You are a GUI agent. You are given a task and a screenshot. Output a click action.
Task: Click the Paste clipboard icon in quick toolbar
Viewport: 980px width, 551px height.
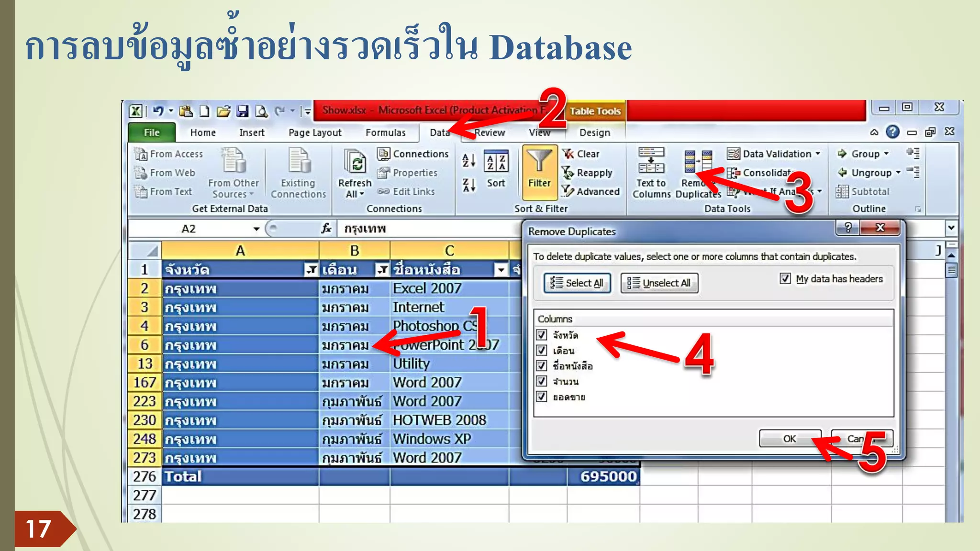(186, 111)
